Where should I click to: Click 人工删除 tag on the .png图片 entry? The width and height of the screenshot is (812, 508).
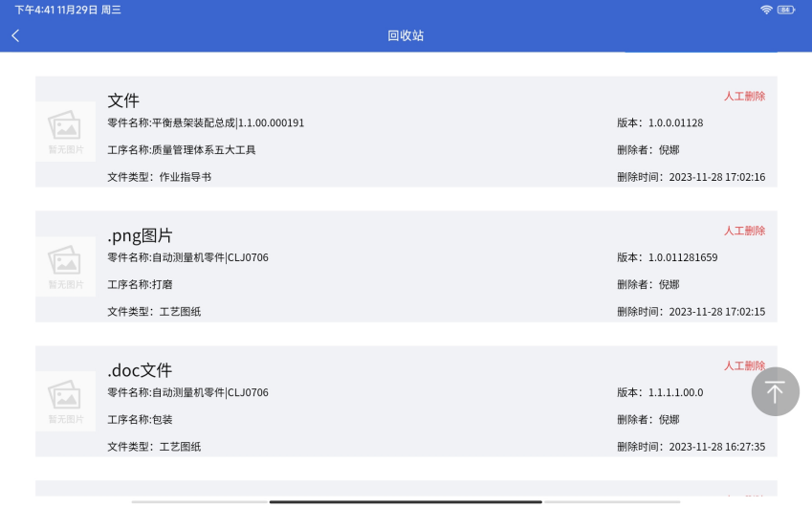(x=744, y=232)
